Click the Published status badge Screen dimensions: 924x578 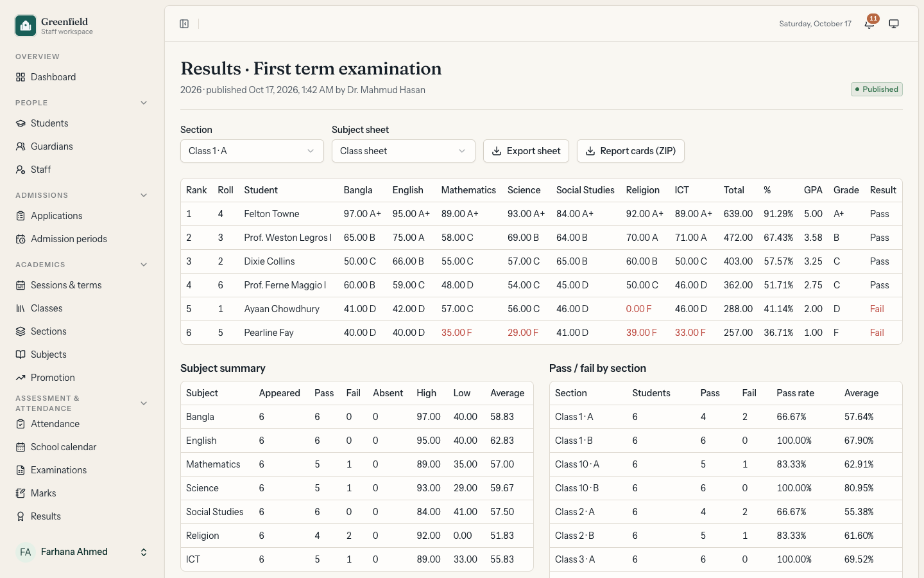(877, 89)
